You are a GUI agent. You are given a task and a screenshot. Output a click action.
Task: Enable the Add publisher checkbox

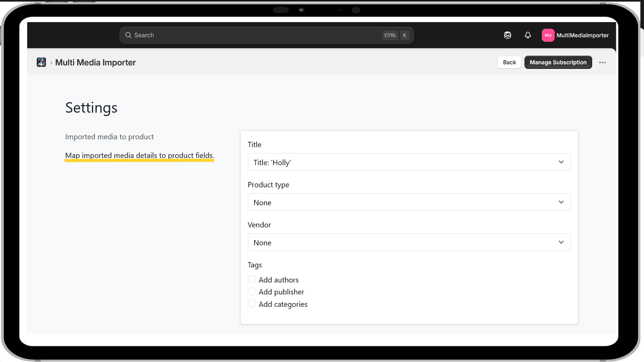(252, 291)
